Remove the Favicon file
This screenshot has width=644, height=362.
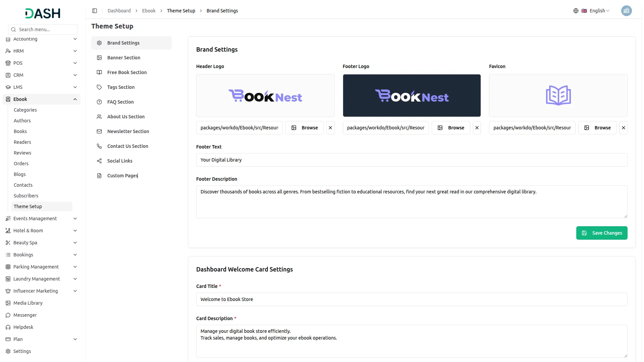(x=623, y=128)
